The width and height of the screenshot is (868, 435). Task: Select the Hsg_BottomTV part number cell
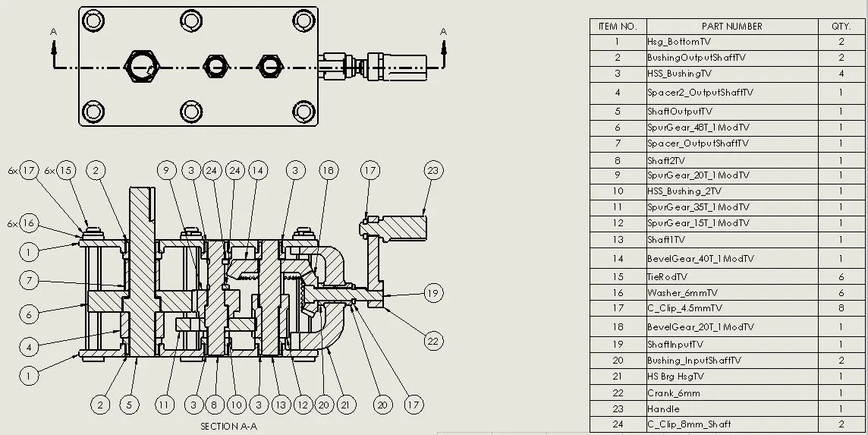click(732, 42)
